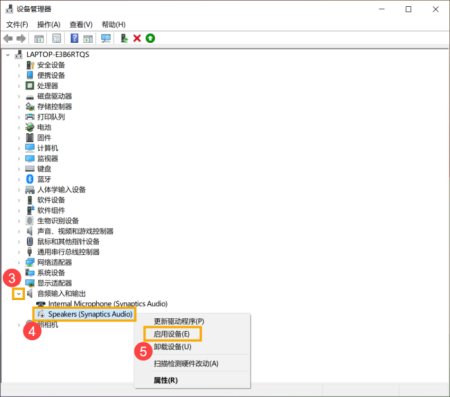The image size is (450, 397).
Task: Expand the 人体学输入设备 category
Action: point(19,190)
